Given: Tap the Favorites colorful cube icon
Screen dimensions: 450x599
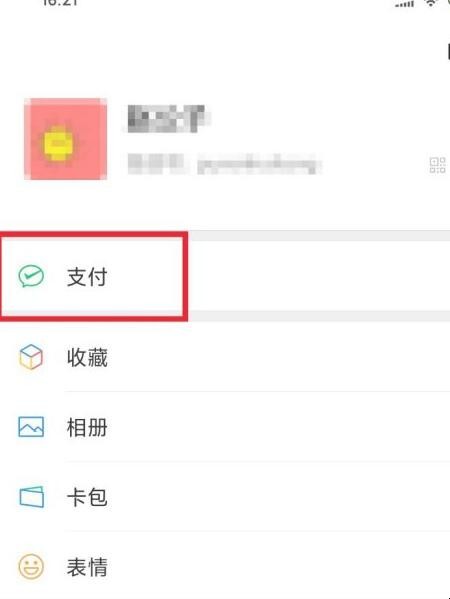Looking at the screenshot, I should pyautogui.click(x=31, y=357).
